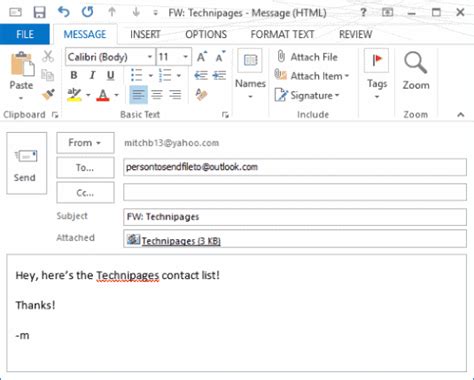Click the Zoom magnifier button

416,71
